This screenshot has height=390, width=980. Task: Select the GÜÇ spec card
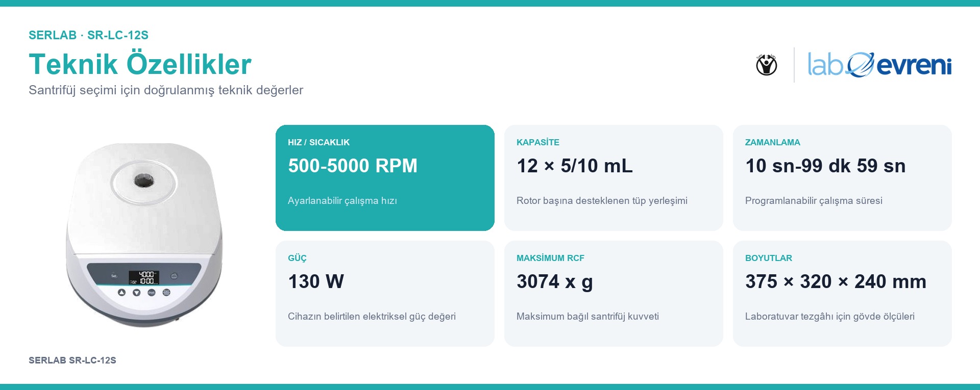[x=385, y=294]
